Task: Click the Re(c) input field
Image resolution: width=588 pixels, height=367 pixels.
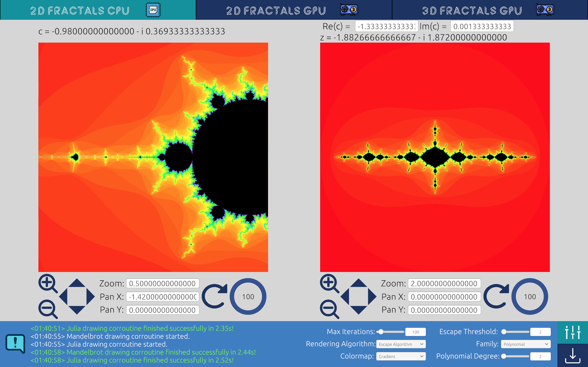Action: tap(386, 26)
